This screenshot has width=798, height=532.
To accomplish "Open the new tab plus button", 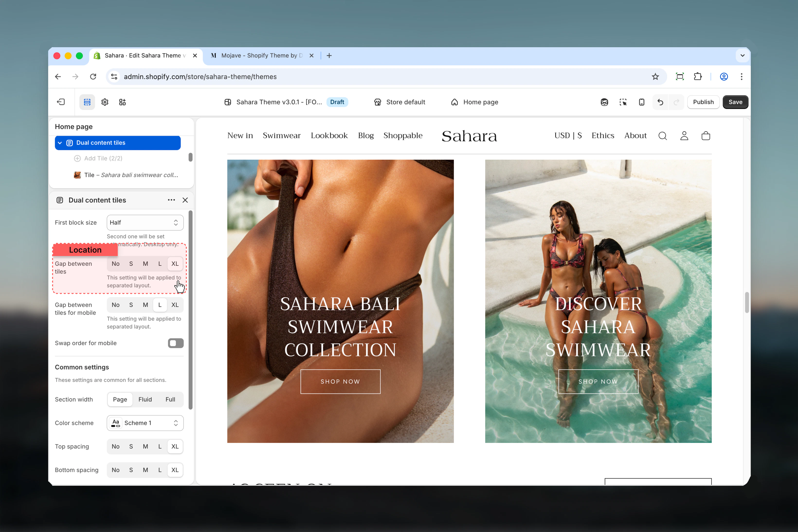I will (x=329, y=56).
